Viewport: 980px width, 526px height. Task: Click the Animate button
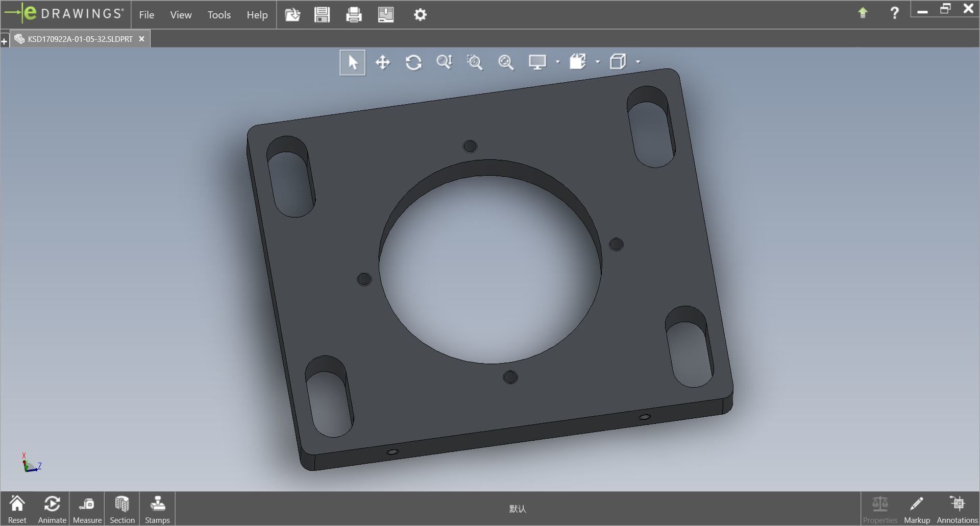pos(52,509)
